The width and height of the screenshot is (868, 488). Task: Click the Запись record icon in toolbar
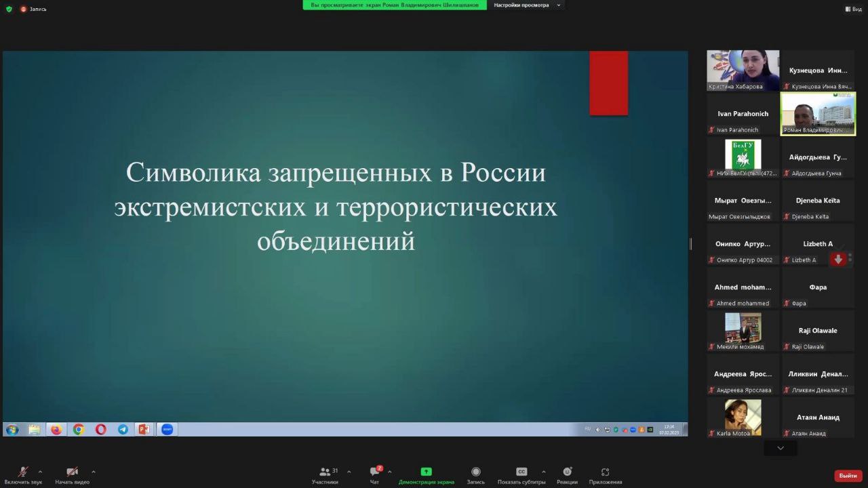click(475, 474)
